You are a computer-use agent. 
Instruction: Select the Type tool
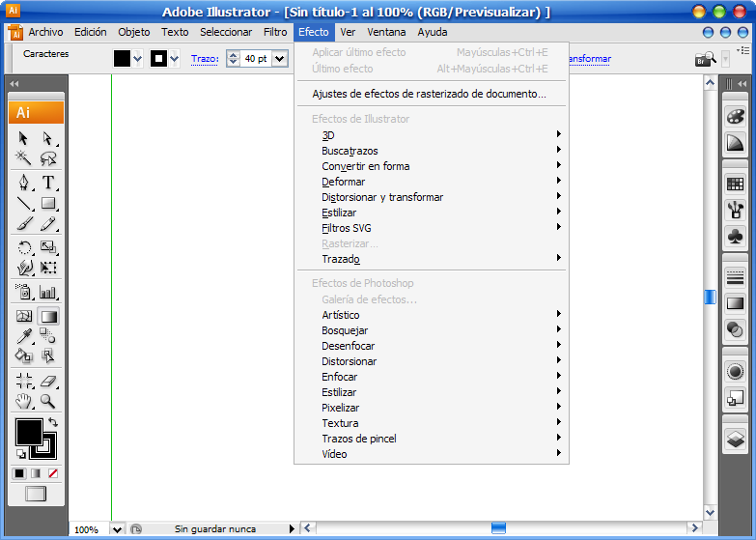(x=48, y=182)
